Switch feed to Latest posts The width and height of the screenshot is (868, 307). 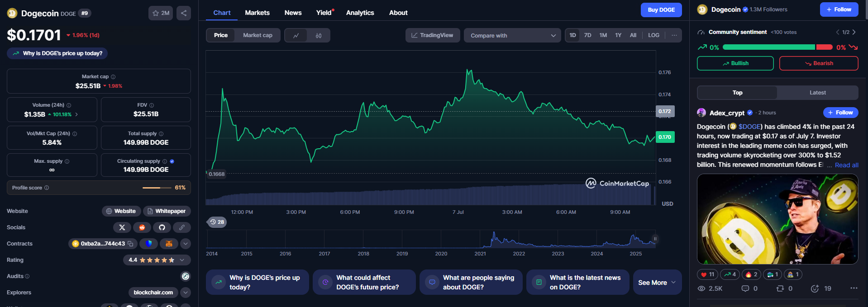pos(817,93)
